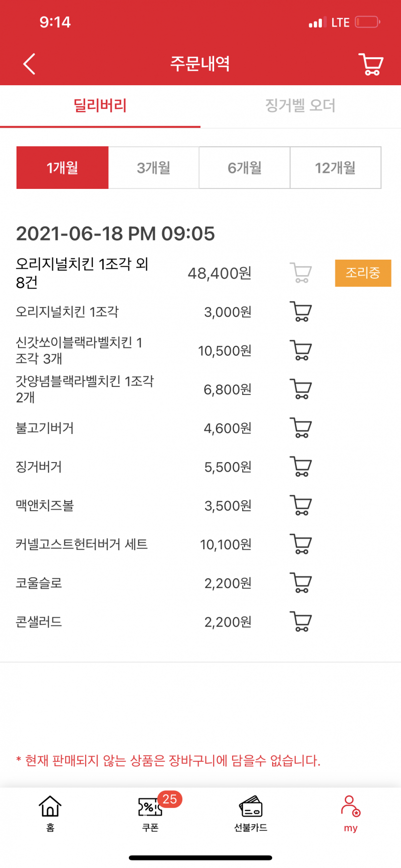Select the 1개월 period filter
This screenshot has height=868, width=401.
click(62, 168)
